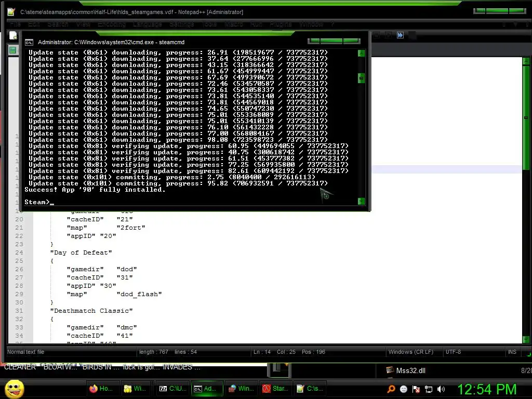Click the blue fast-forward icon in Notepad++ toolbar
Image resolution: width=532 pixels, height=399 pixels.
tap(401, 35)
